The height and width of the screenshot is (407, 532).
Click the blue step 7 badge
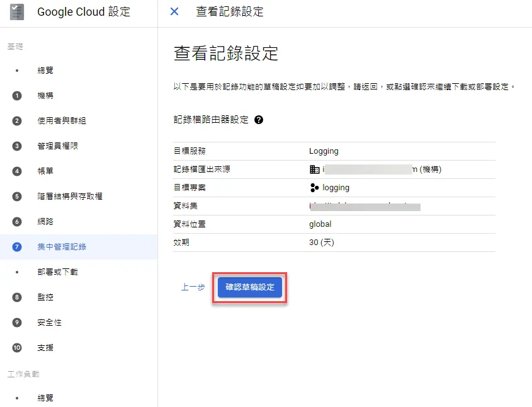[17, 247]
